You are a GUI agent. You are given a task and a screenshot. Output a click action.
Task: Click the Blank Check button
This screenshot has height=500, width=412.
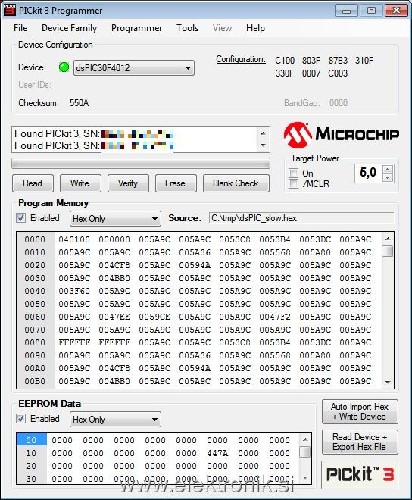pos(236,183)
